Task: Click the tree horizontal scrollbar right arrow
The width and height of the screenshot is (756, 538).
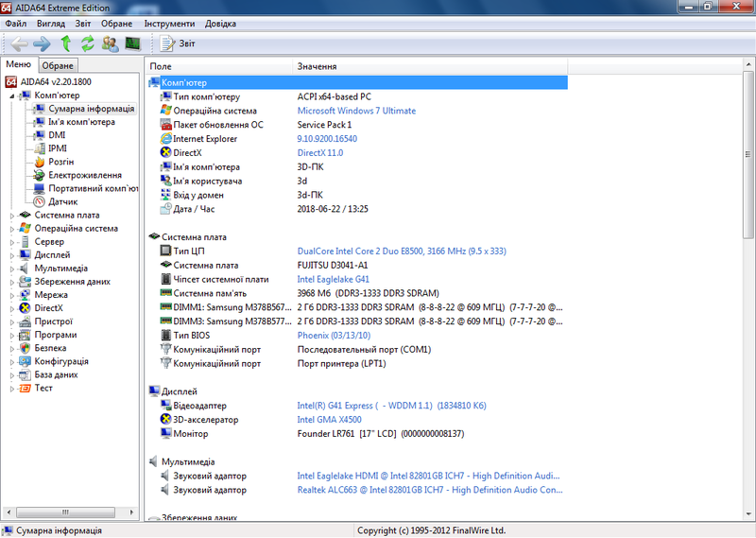Action: click(131, 512)
